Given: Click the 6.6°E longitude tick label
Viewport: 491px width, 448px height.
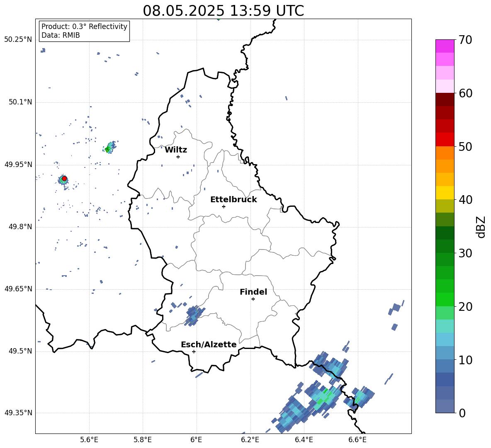Looking at the screenshot, I should (357, 440).
